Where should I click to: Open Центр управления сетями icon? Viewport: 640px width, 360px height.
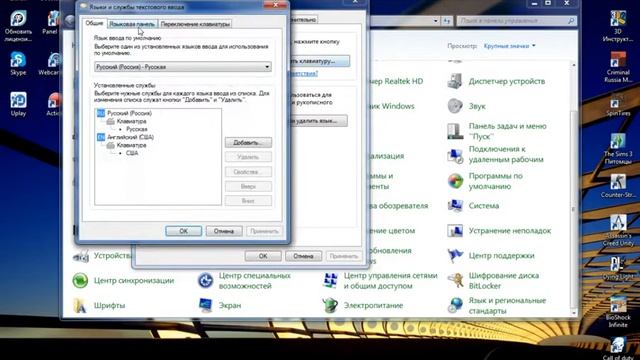[x=330, y=280]
